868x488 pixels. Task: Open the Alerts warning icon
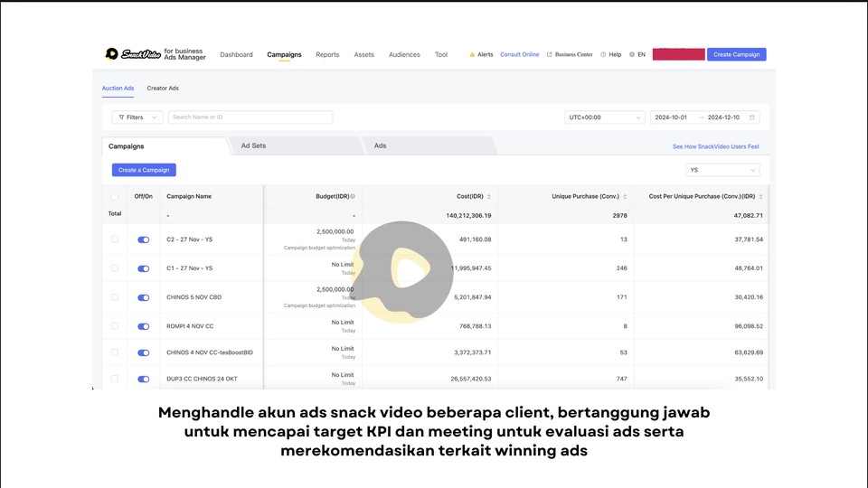pyautogui.click(x=472, y=55)
